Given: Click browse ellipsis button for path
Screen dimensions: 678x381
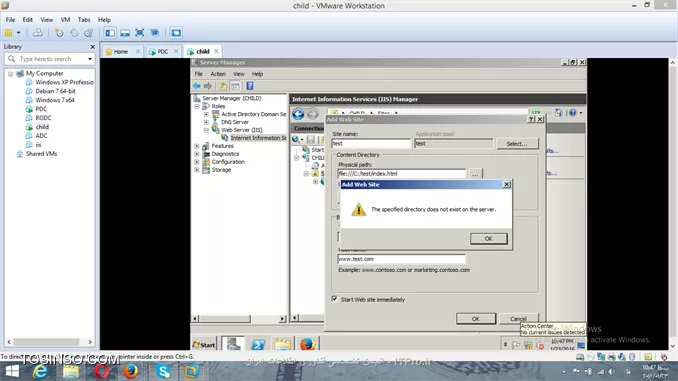Looking at the screenshot, I should pyautogui.click(x=475, y=174).
